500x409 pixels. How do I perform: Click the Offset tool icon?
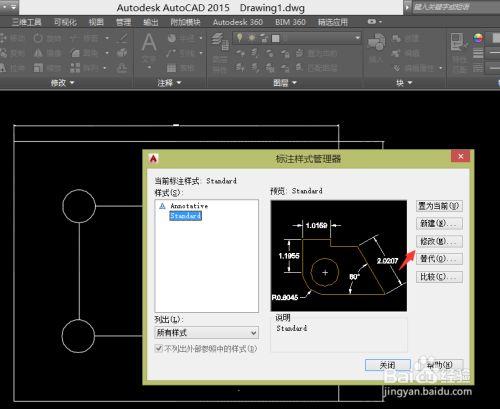coord(122,68)
